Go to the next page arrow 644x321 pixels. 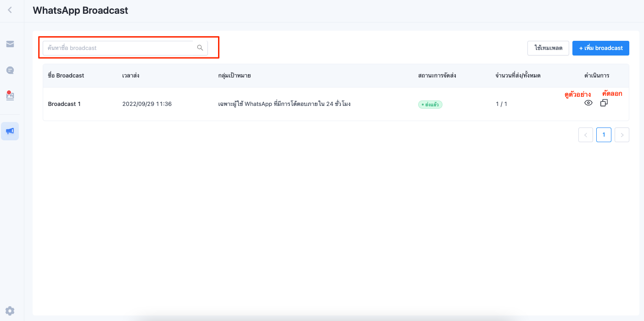click(622, 135)
